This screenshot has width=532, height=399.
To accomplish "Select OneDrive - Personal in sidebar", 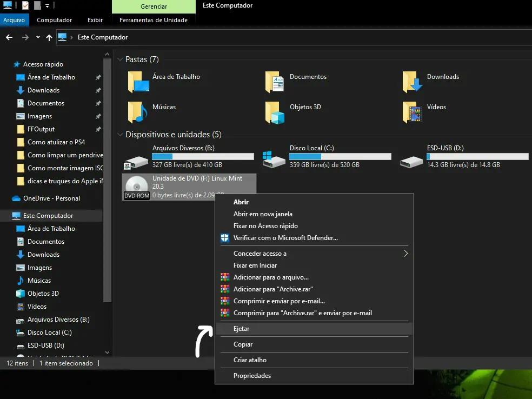I will click(51, 198).
